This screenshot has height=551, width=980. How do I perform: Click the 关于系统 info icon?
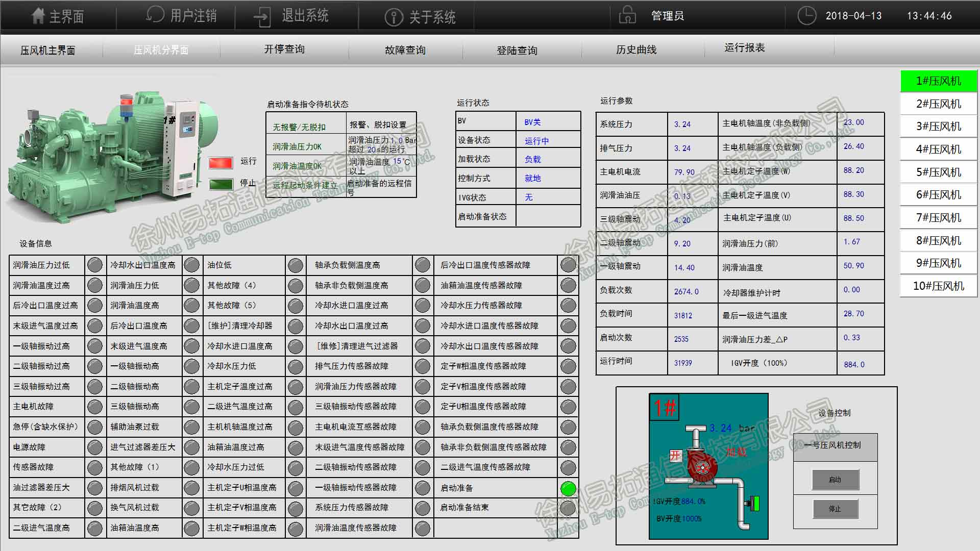point(394,17)
